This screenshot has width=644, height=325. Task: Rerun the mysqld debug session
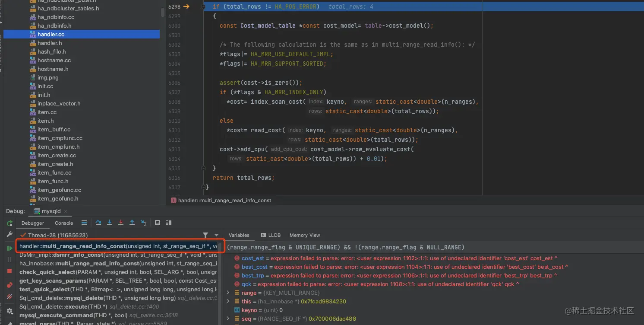9,223
